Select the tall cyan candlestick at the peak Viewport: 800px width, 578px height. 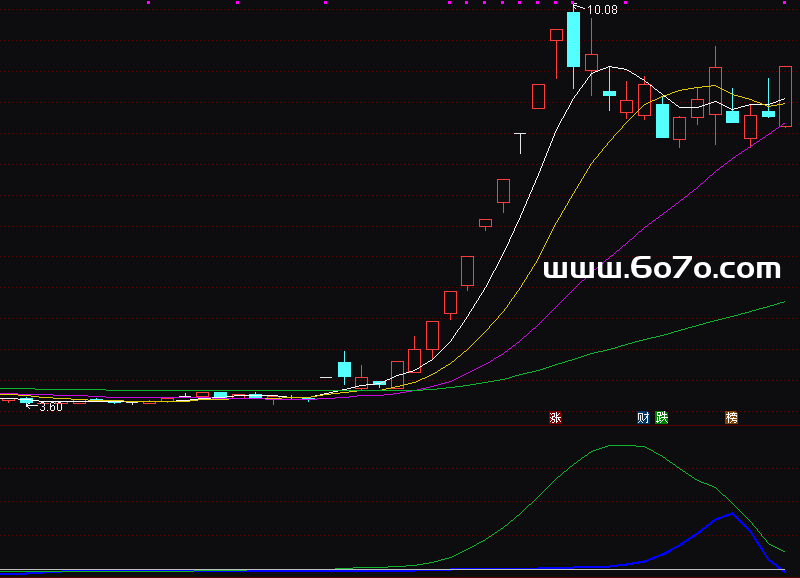(x=573, y=40)
